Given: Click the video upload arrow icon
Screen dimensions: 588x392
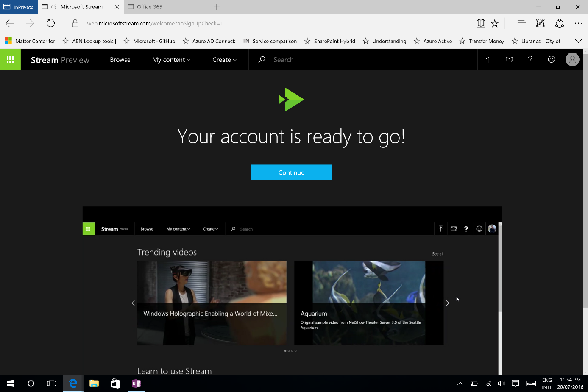Looking at the screenshot, I should pyautogui.click(x=488, y=59).
